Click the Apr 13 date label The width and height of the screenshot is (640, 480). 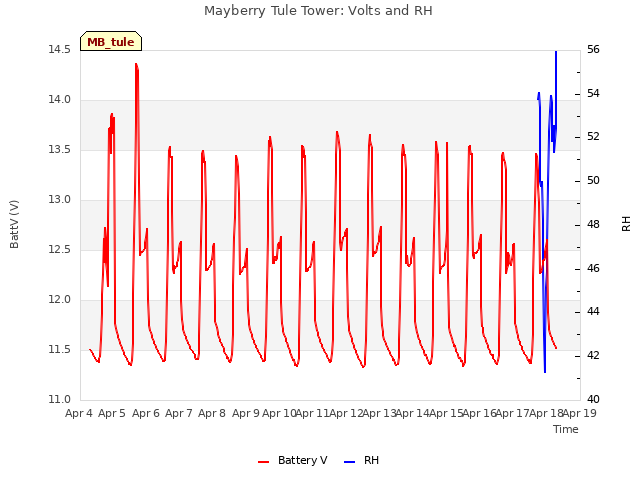point(380,413)
